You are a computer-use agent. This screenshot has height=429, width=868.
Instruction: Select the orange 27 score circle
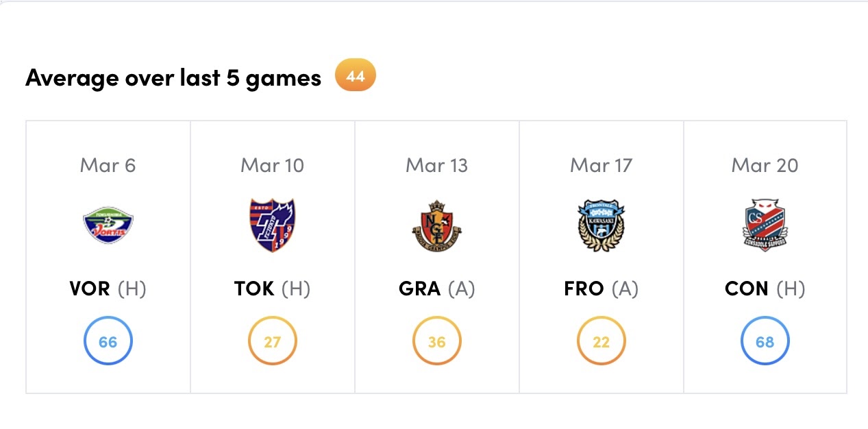click(272, 341)
